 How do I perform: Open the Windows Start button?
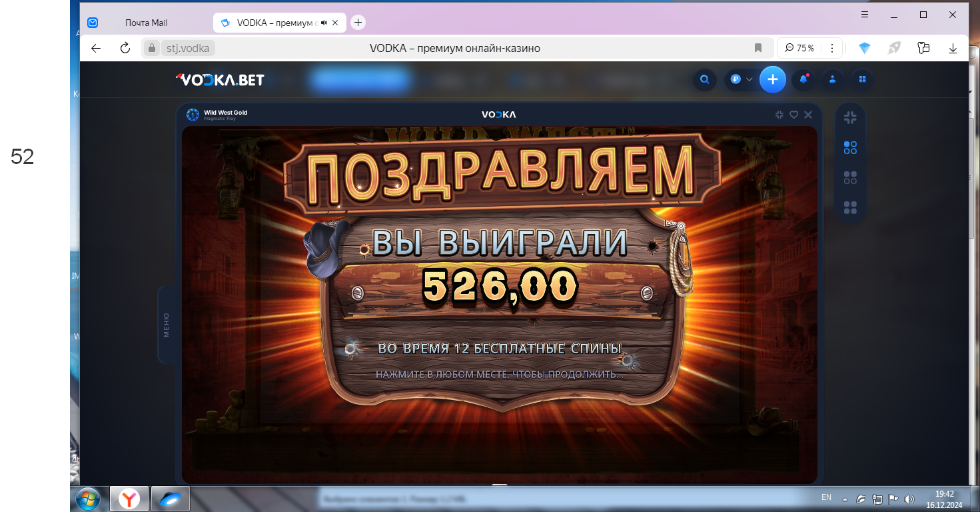click(x=88, y=498)
